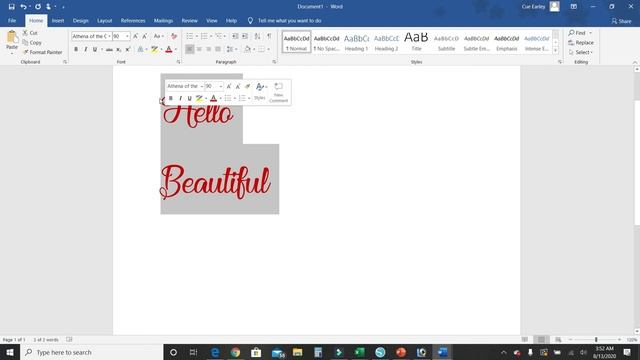
Task: Switch to References tab
Action: pyautogui.click(x=133, y=20)
